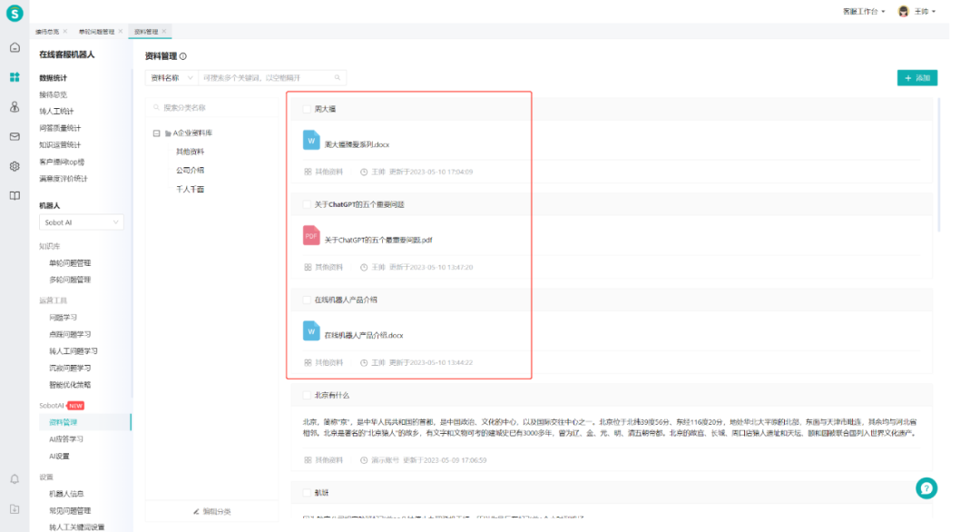The width and height of the screenshot is (980, 532).
Task: Click the green 添加 add button
Action: [x=916, y=77]
